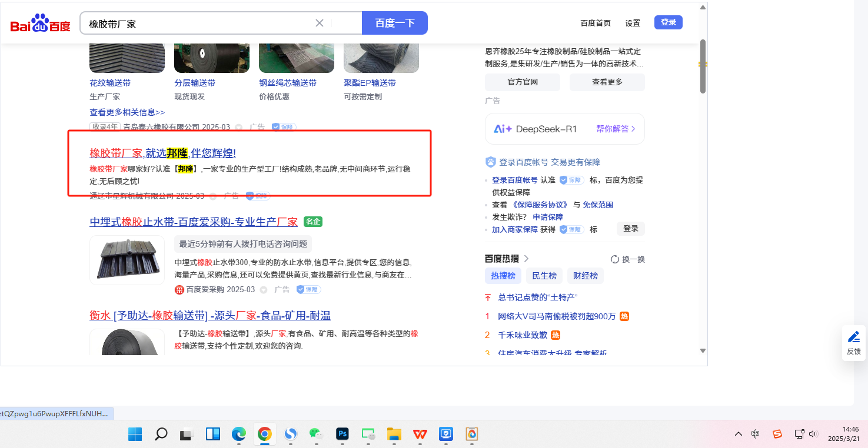The image size is (868, 448).
Task: Switch to the 民生榜 tab
Action: (x=544, y=276)
